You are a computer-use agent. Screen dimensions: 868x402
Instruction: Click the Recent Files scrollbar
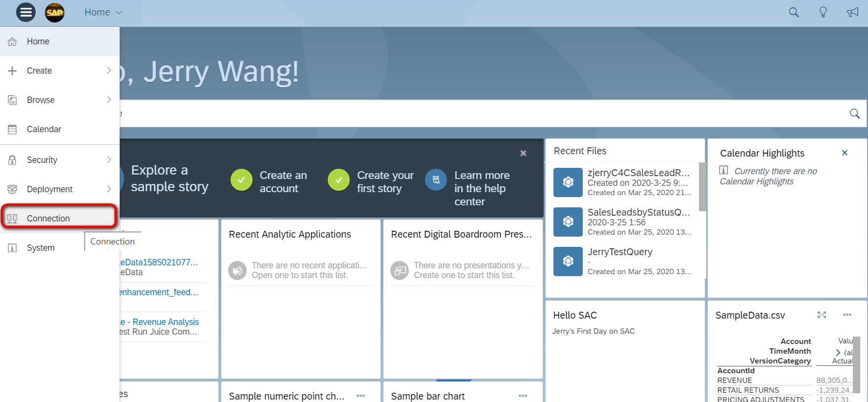click(x=702, y=187)
